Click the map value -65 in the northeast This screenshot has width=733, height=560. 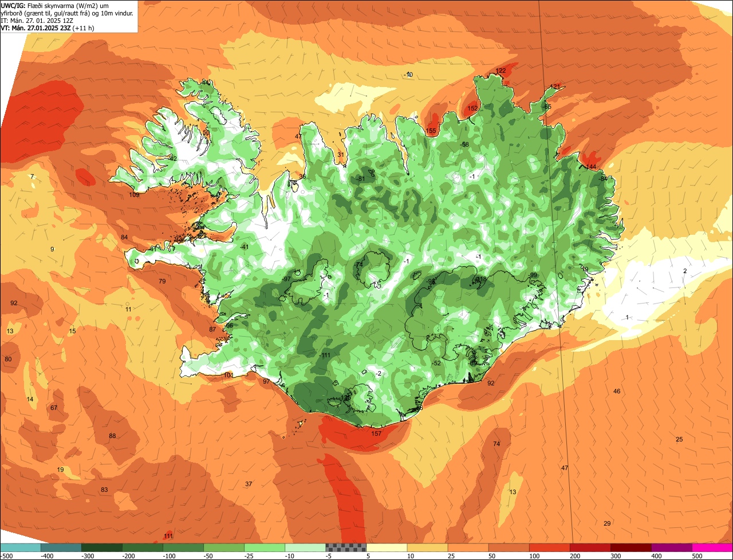(546, 107)
